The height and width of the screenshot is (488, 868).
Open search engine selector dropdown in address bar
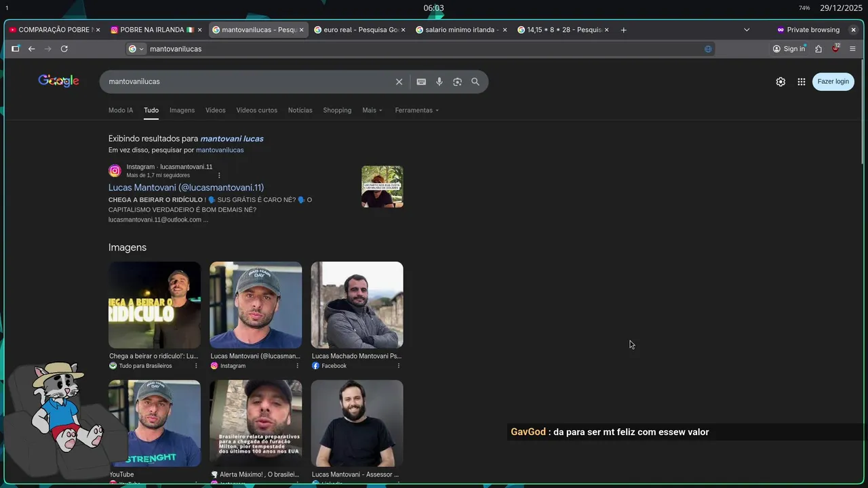[136, 49]
